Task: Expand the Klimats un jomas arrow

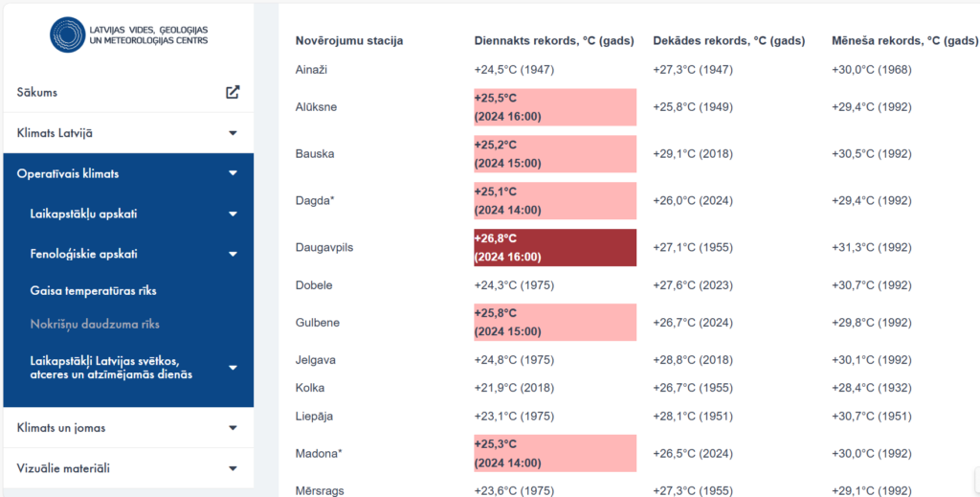Action: [233, 428]
